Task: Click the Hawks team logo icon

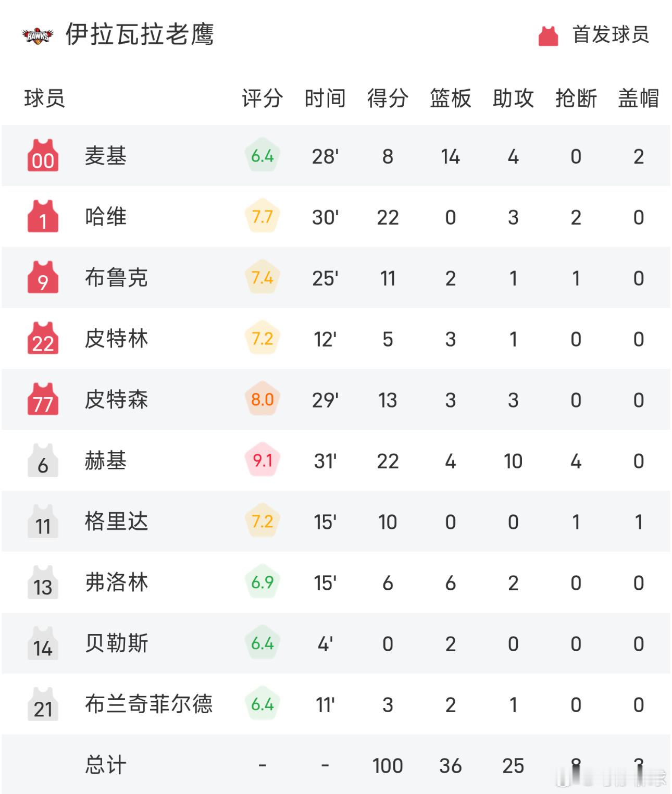Action: point(38,35)
